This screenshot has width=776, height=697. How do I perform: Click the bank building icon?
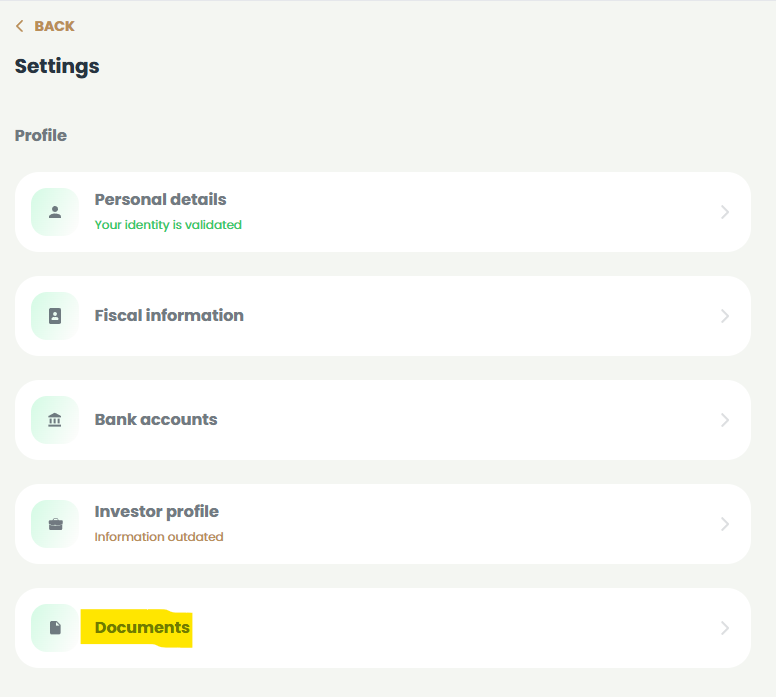(55, 420)
